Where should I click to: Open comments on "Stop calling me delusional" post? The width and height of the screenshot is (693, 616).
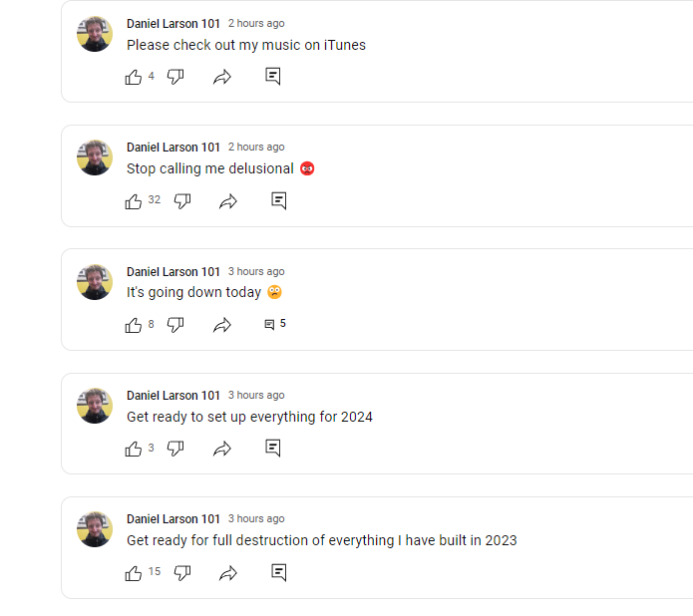coord(279,201)
